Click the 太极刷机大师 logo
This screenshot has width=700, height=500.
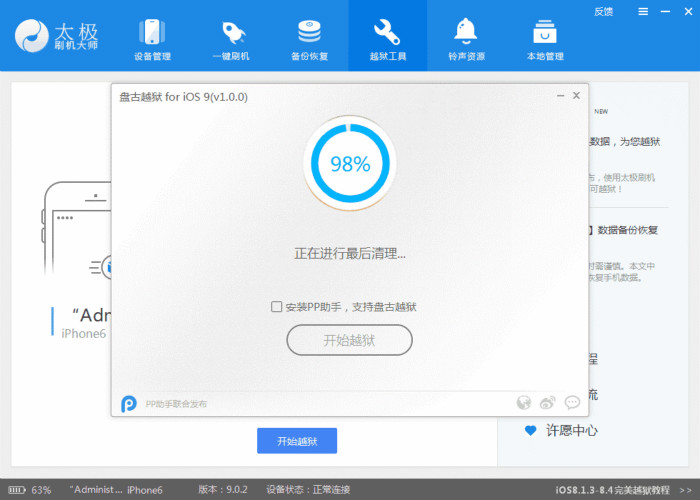[56, 35]
